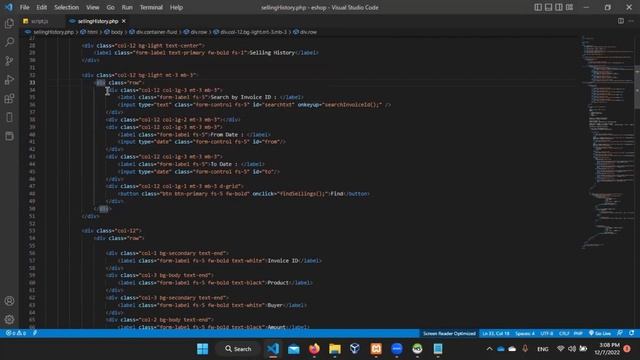
Task: Open the Manage gear icon
Action: click(9, 319)
